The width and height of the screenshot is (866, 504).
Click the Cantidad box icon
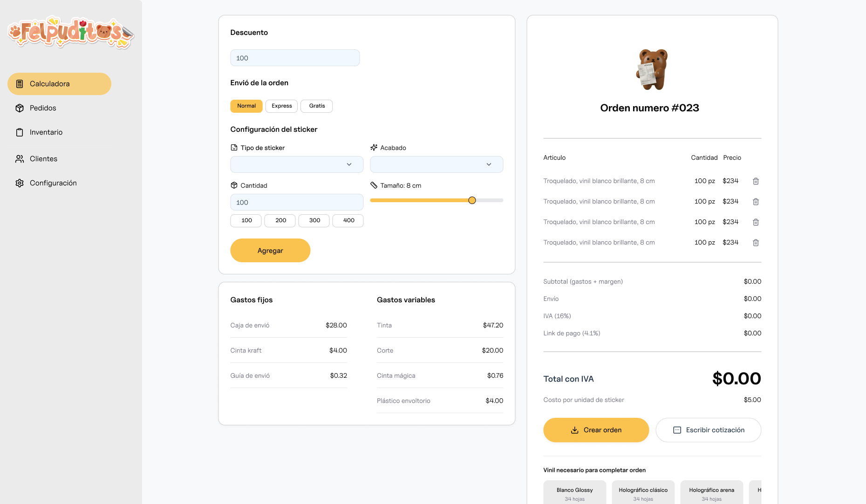(x=234, y=185)
